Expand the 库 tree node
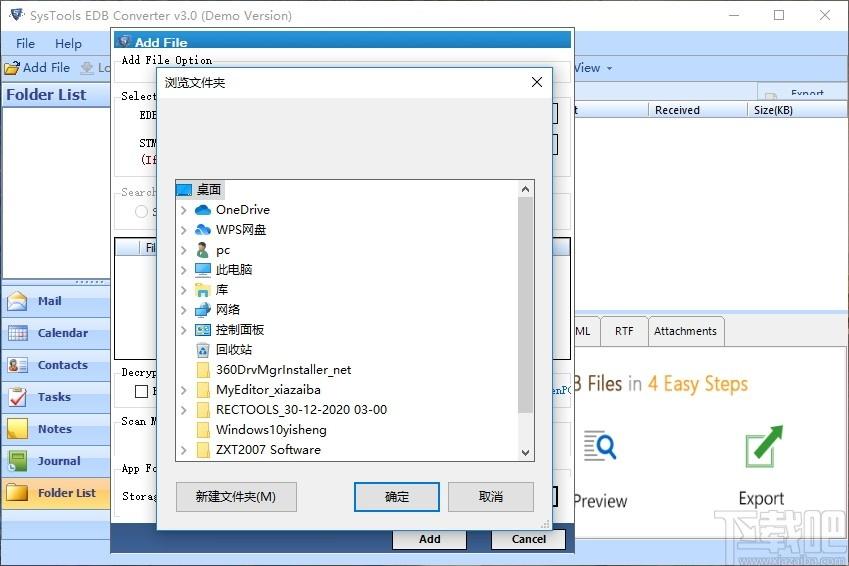This screenshot has height=566, width=849. [184, 290]
